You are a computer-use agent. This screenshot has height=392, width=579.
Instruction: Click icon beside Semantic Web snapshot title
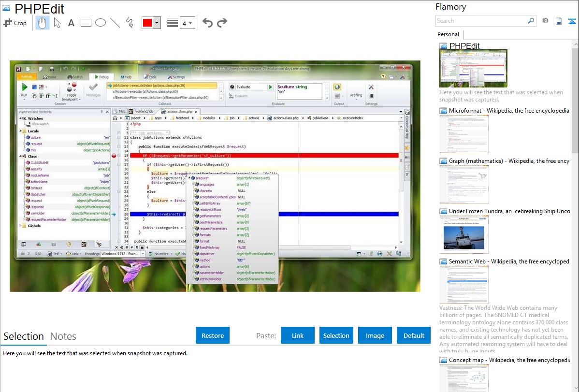(x=443, y=261)
